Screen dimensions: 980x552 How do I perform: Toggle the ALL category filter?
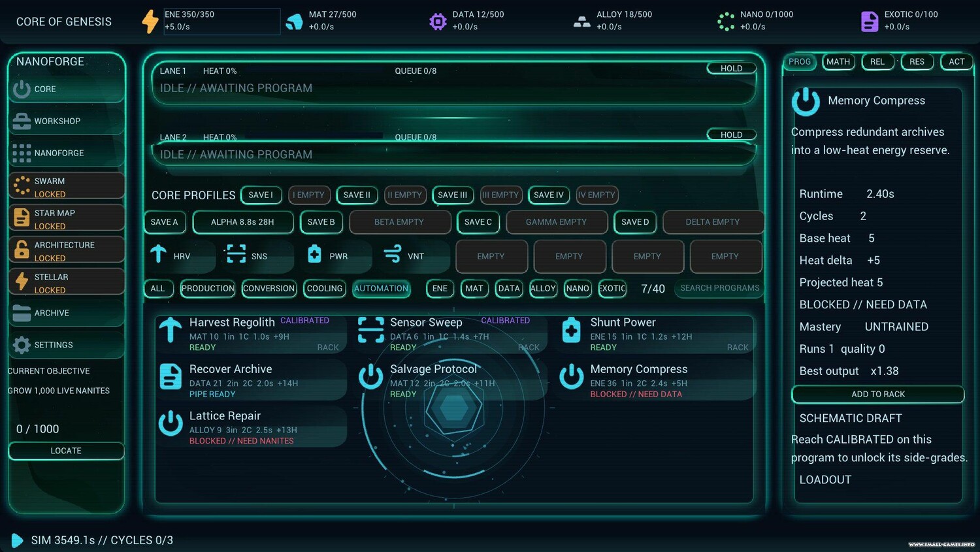click(x=158, y=288)
